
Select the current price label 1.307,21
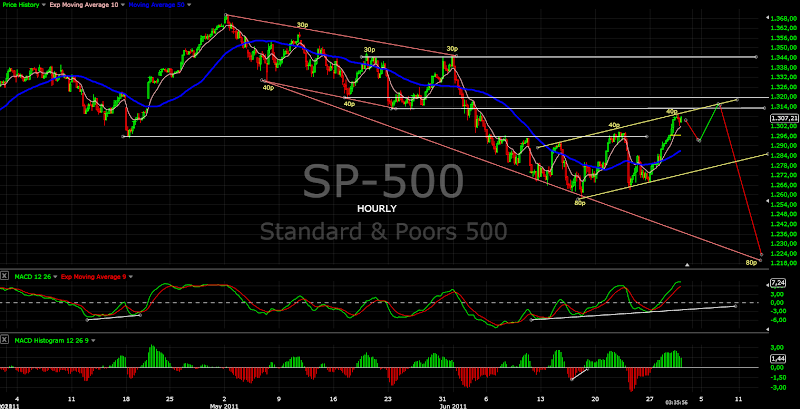(x=785, y=118)
